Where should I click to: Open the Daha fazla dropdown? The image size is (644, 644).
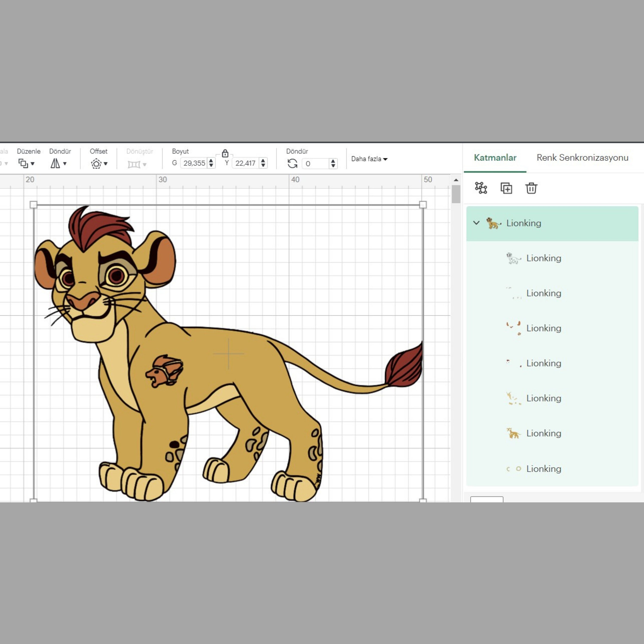pyautogui.click(x=368, y=159)
